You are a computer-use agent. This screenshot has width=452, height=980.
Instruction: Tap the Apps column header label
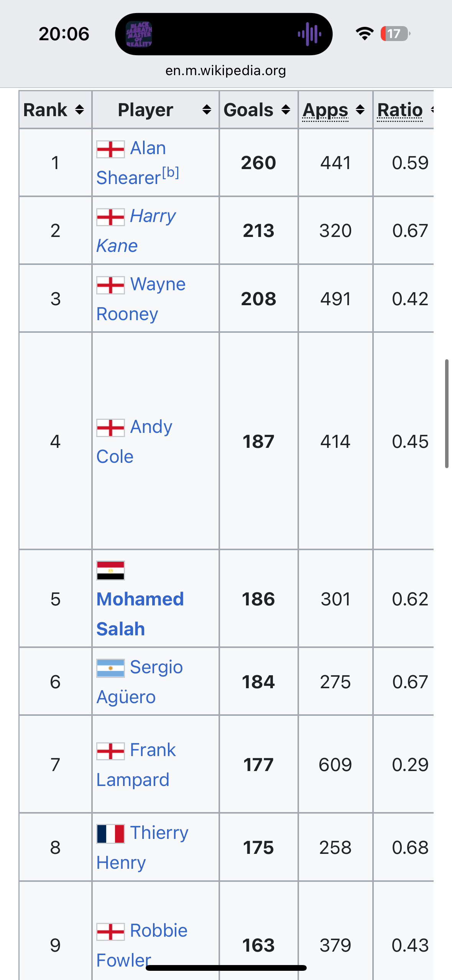coord(325,110)
